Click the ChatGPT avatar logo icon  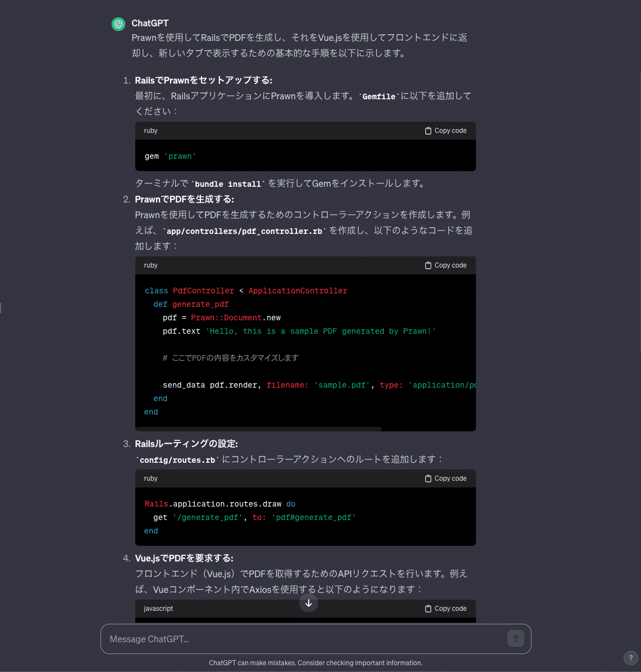coord(118,24)
